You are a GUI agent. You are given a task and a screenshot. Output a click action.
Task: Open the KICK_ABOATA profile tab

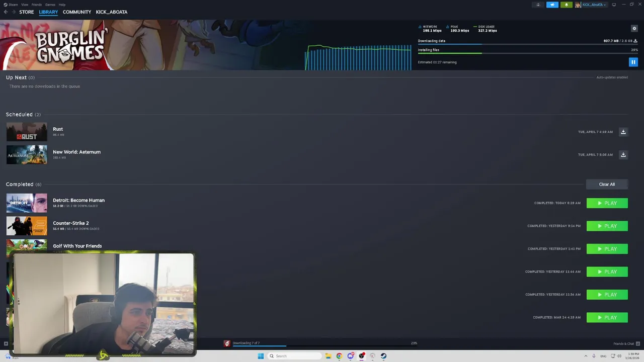[x=112, y=12]
